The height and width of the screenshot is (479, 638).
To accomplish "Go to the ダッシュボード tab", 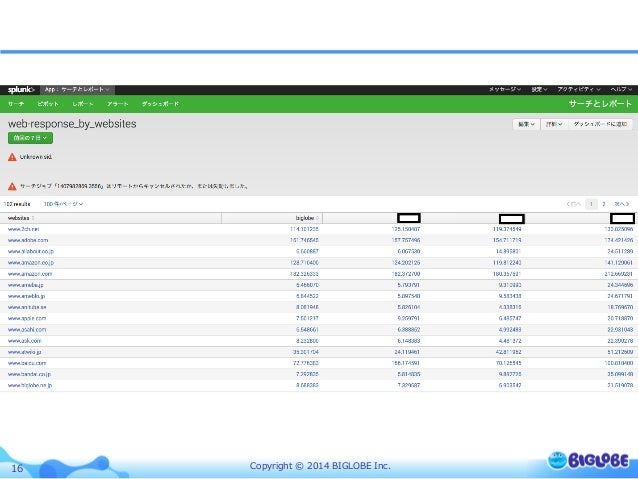I will [x=160, y=104].
